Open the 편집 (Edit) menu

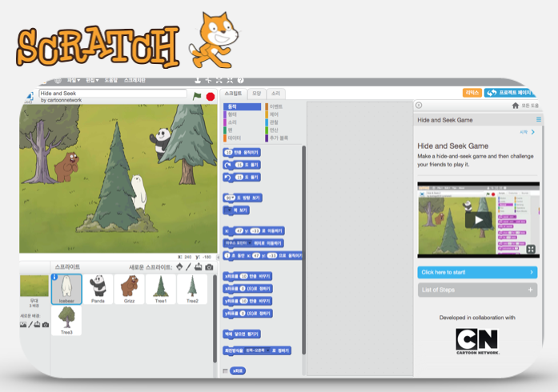pos(92,80)
